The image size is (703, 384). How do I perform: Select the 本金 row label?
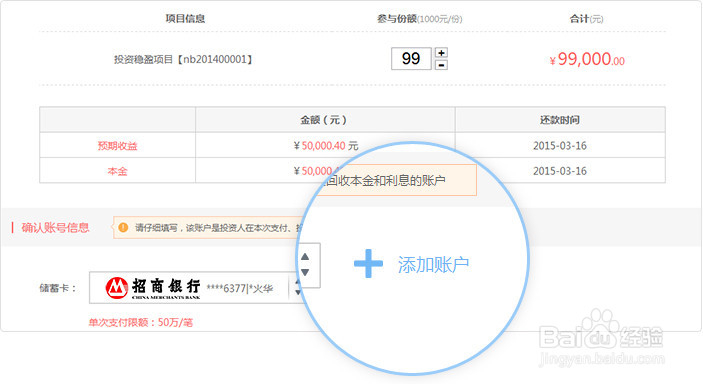[117, 171]
